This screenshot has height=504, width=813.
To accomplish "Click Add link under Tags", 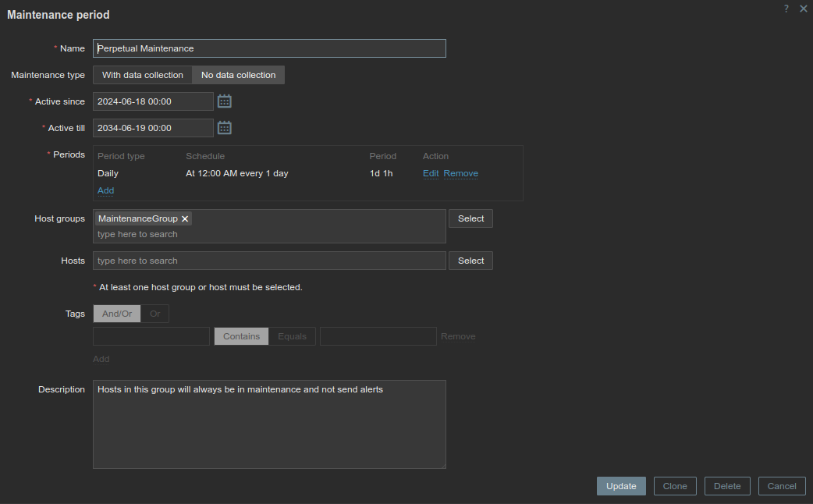I will (x=101, y=359).
